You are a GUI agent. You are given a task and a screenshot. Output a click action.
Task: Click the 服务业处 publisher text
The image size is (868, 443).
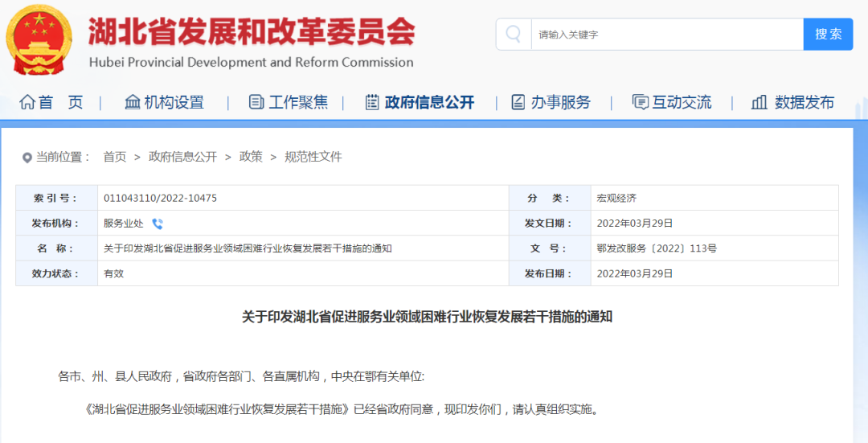(x=124, y=224)
